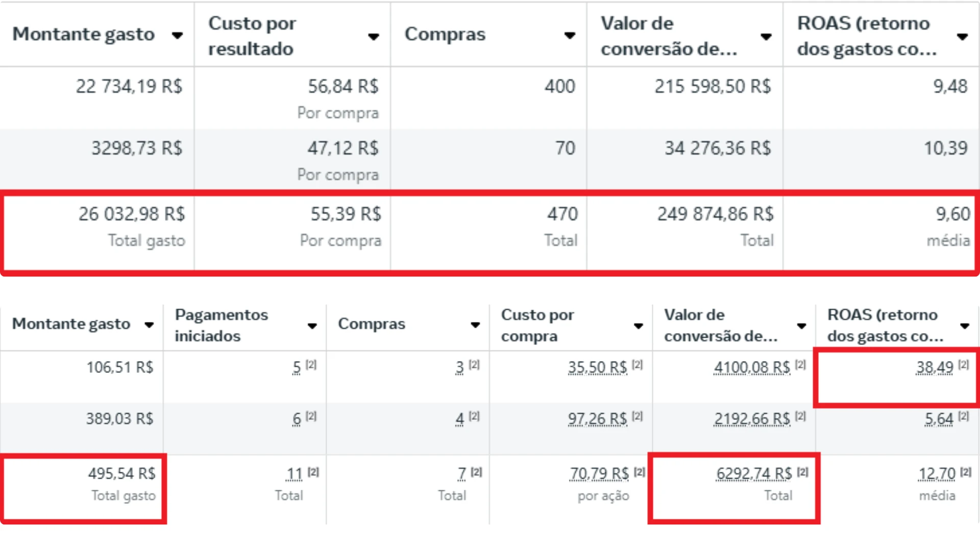This screenshot has height=551, width=980.
Task: Open the ROAS column dropdown in top table
Action: [x=962, y=37]
